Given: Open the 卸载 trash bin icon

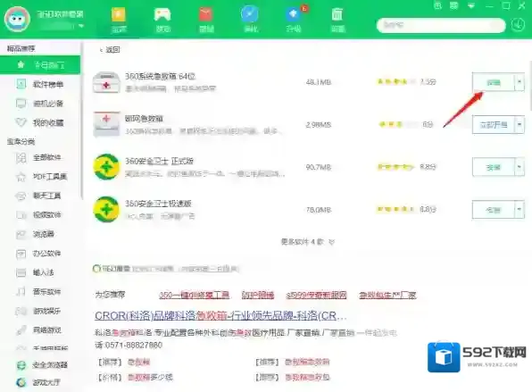Looking at the screenshot, I should click(x=337, y=15).
